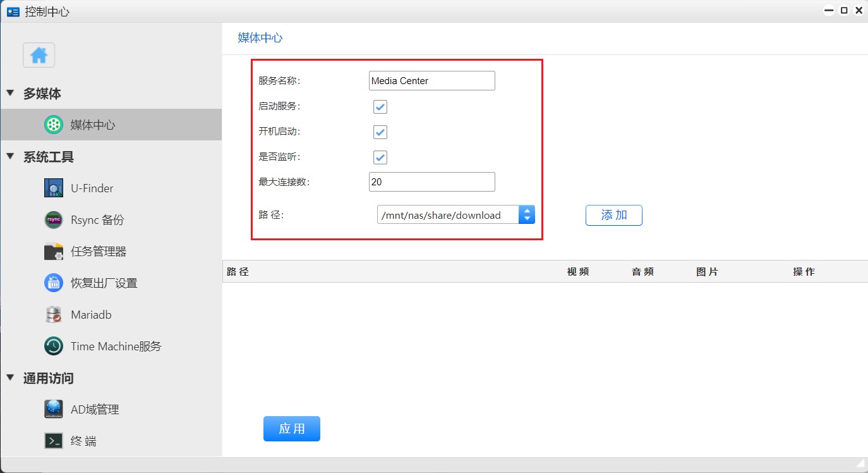
Task: Click the home icon button
Action: point(39,55)
